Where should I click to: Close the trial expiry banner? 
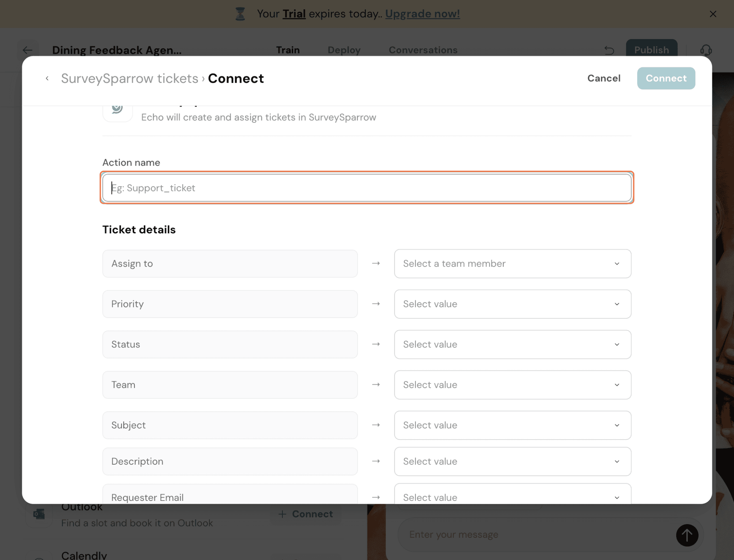tap(713, 14)
